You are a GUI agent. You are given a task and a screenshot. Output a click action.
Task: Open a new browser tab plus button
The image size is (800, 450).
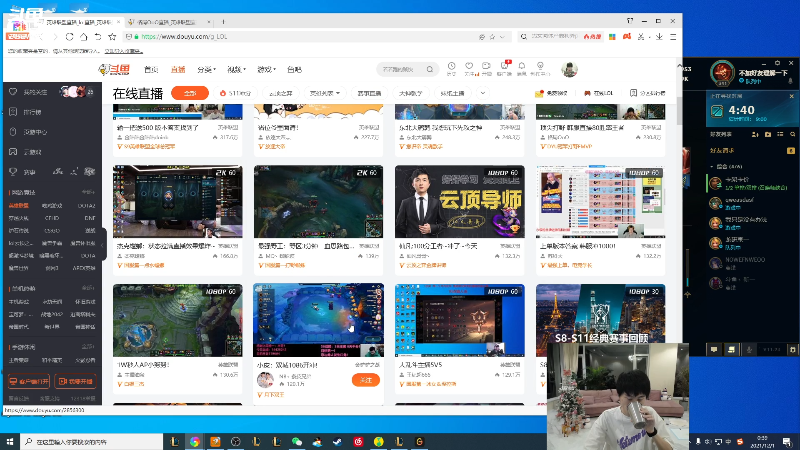click(223, 22)
